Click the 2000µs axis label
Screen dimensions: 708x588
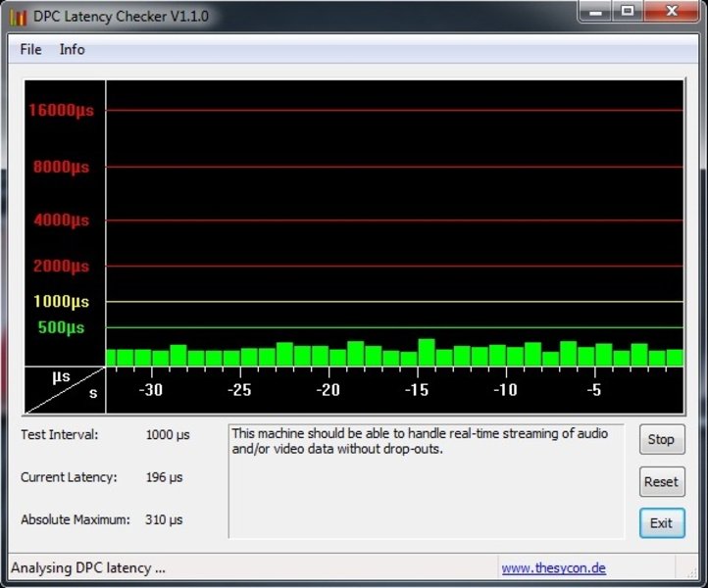pyautogui.click(x=62, y=266)
